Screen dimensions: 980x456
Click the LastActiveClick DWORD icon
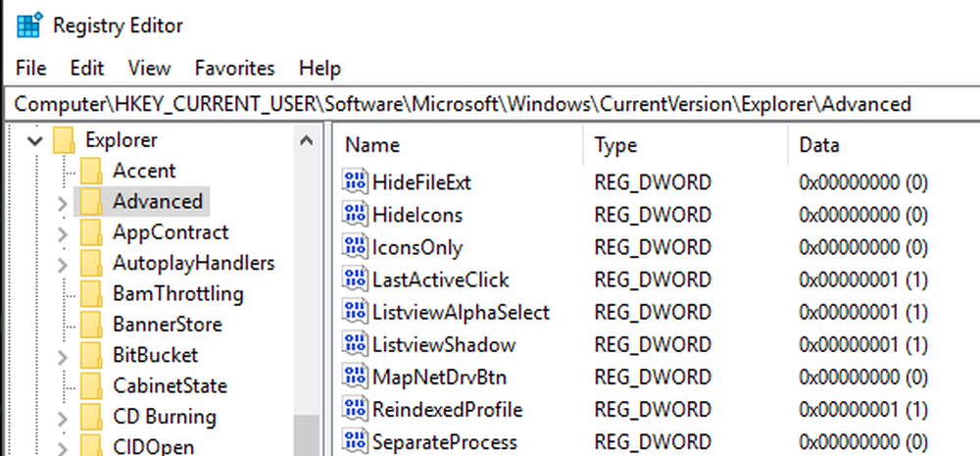[x=355, y=279]
